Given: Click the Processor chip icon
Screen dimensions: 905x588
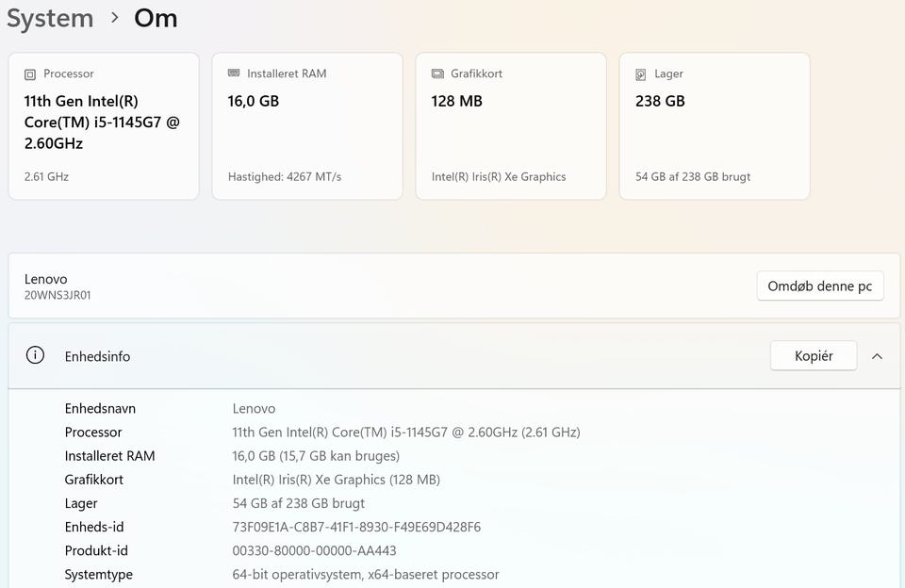Looking at the screenshot, I should click(x=30, y=74).
